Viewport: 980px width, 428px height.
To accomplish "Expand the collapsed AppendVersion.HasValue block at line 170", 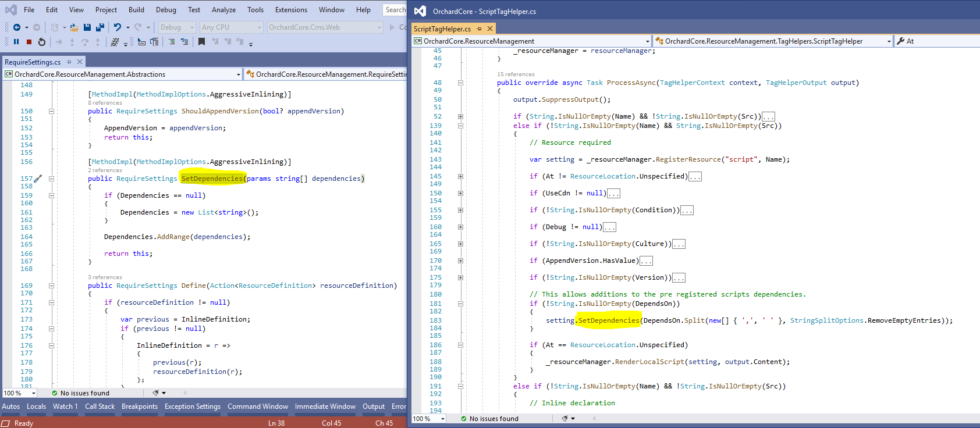I will (x=460, y=261).
